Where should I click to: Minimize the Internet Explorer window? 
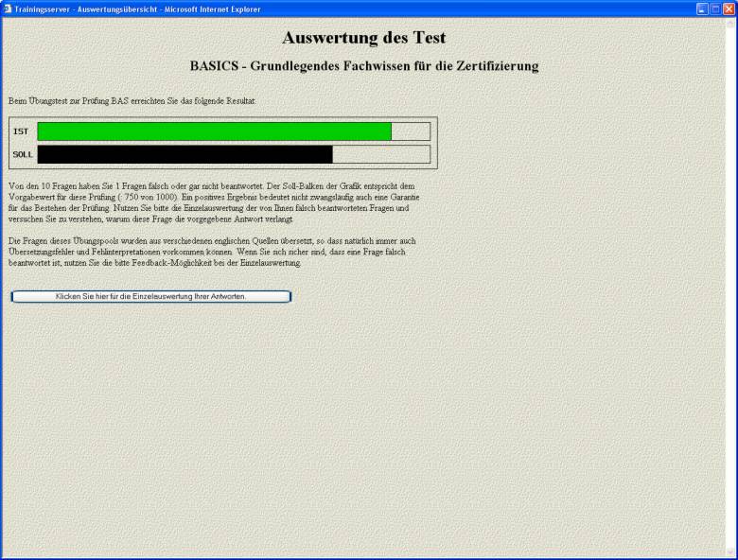tap(702, 9)
